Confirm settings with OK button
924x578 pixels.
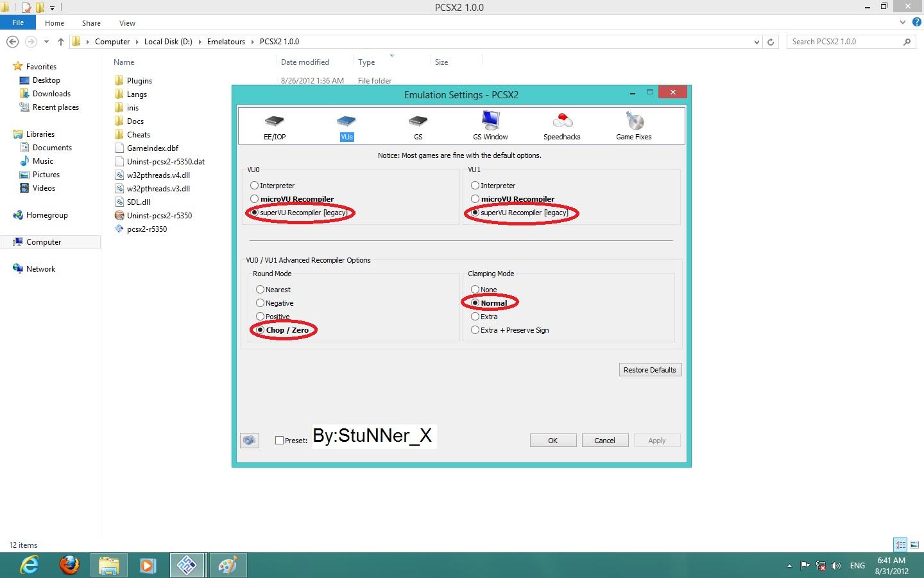coord(552,440)
